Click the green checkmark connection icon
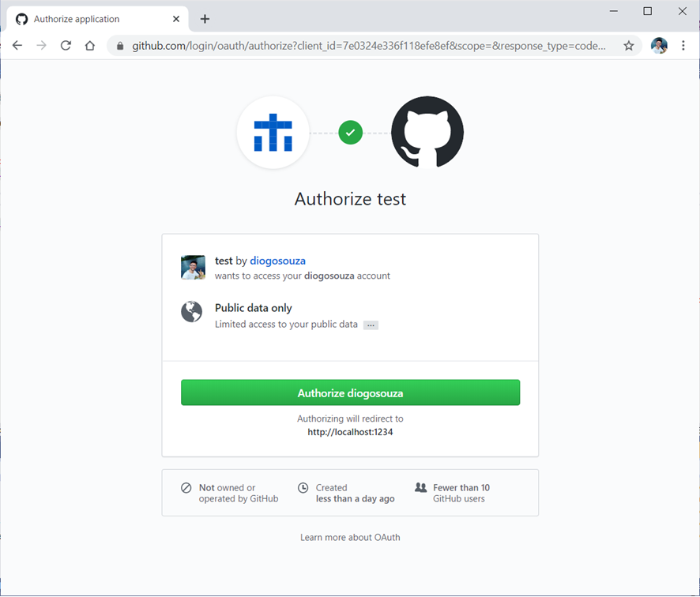The image size is (700, 597). click(x=350, y=133)
